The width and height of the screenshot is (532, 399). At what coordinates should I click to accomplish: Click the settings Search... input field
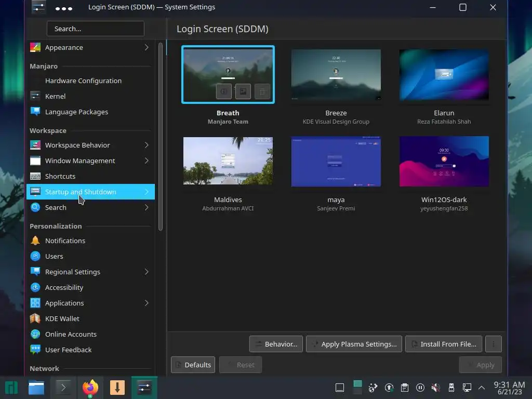tap(96, 29)
